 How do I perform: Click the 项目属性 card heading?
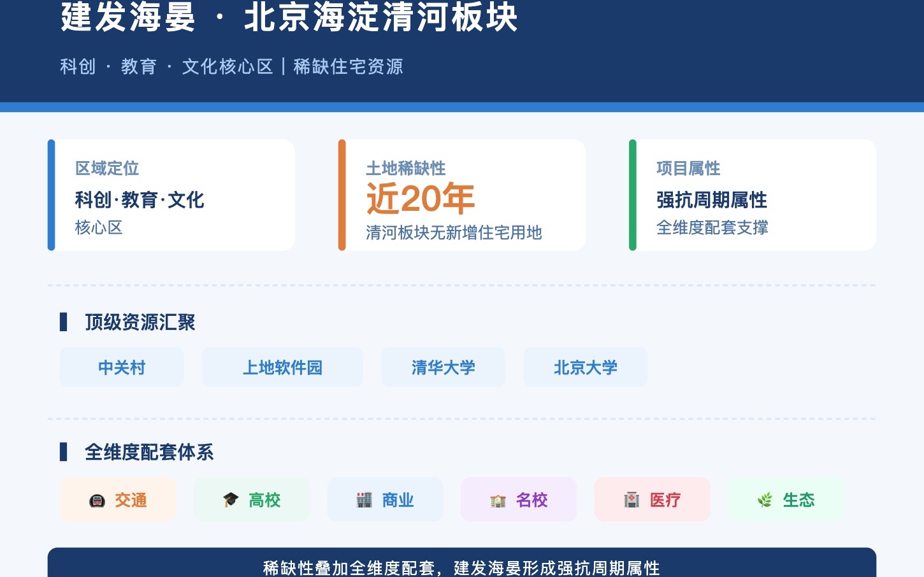688,168
